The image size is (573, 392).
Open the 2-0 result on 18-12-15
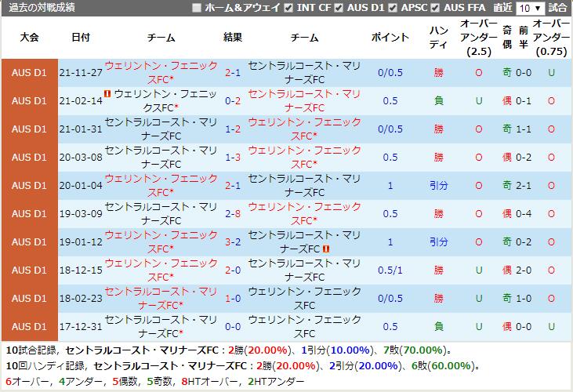point(233,270)
